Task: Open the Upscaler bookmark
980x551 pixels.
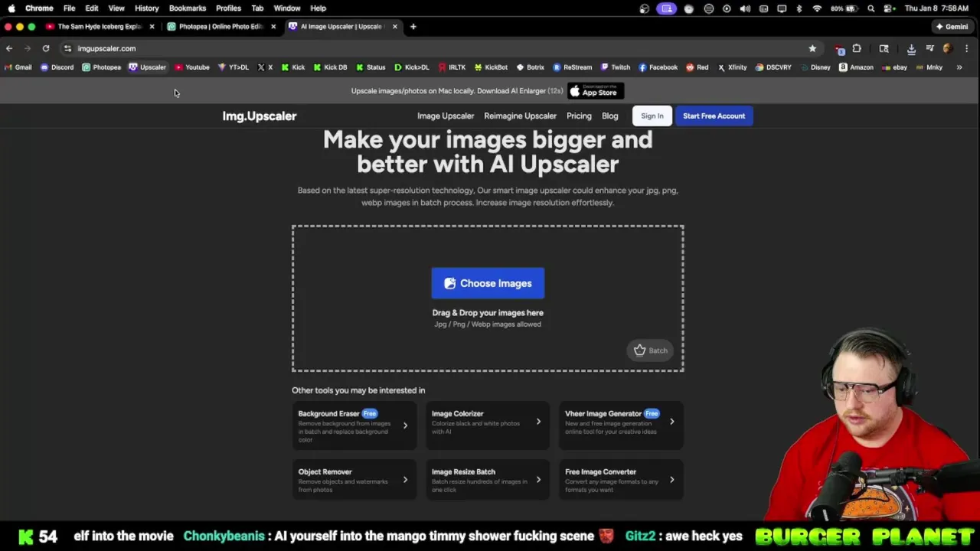Action: click(x=147, y=67)
